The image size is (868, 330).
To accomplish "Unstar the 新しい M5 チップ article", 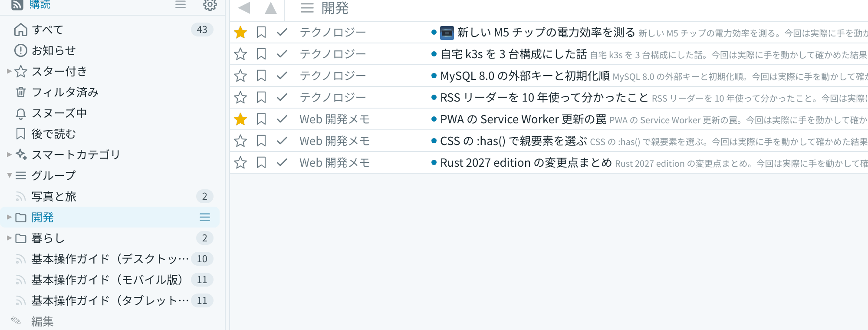I will point(240,32).
